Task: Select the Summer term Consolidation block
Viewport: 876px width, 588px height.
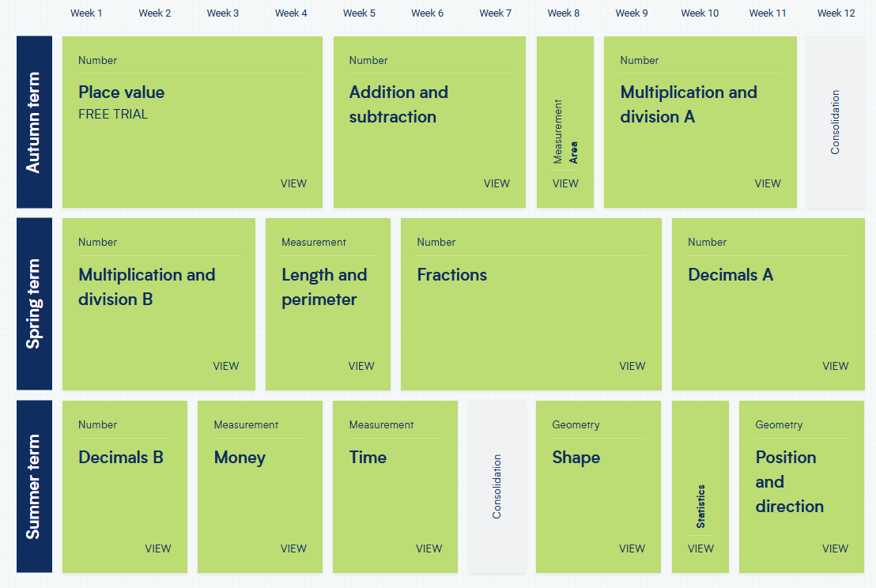Action: (x=497, y=486)
